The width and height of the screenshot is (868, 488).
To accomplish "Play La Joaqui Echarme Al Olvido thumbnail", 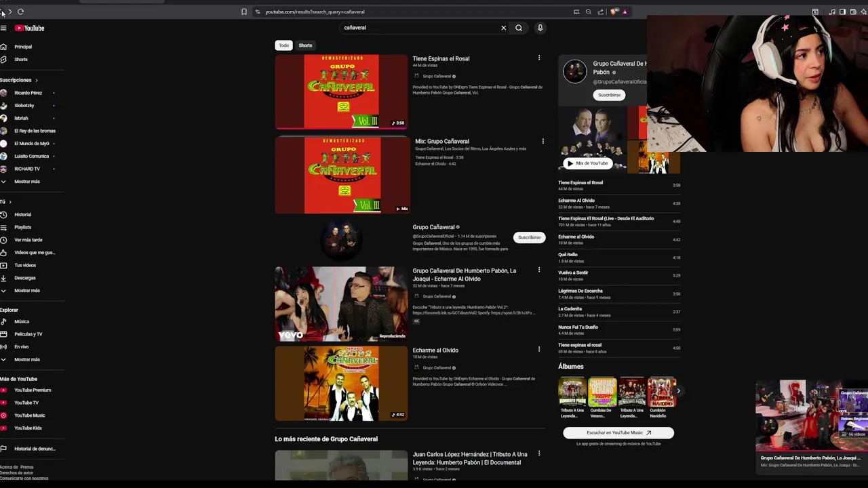I will click(x=341, y=304).
